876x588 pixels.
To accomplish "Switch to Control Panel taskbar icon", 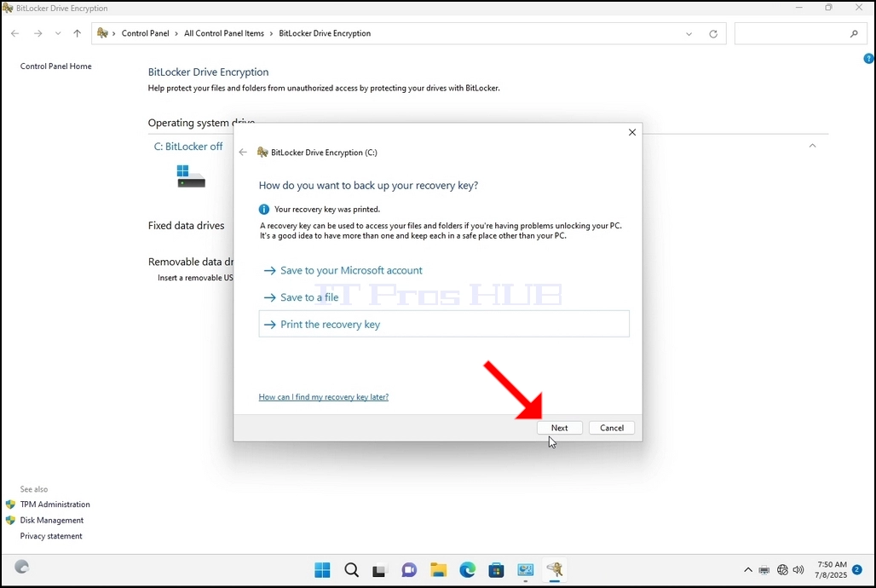I will (x=525, y=570).
